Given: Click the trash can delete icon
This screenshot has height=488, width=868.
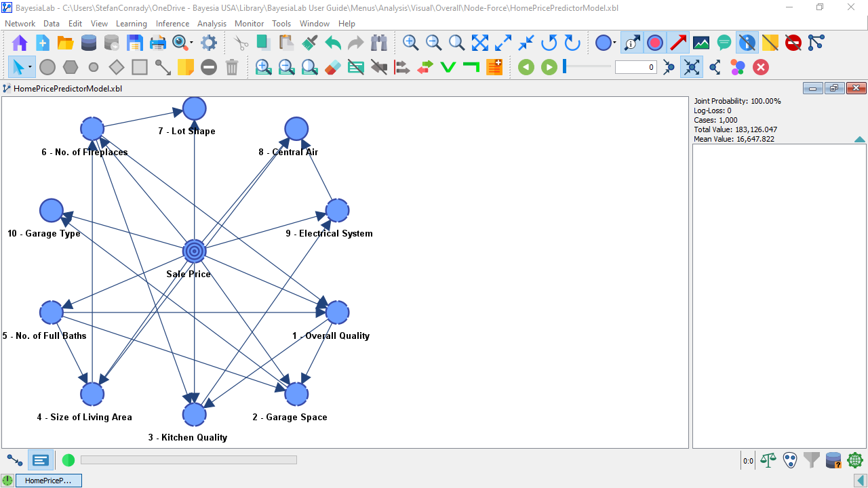Looking at the screenshot, I should point(232,67).
